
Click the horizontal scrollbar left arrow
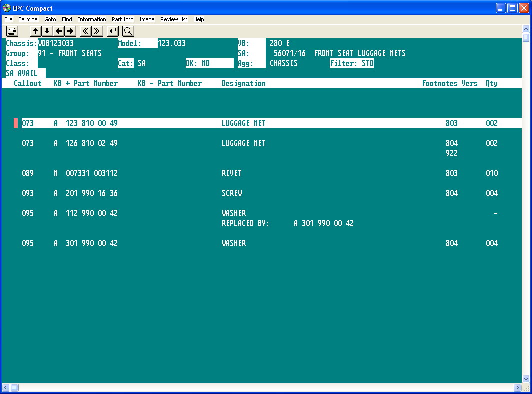6,387
